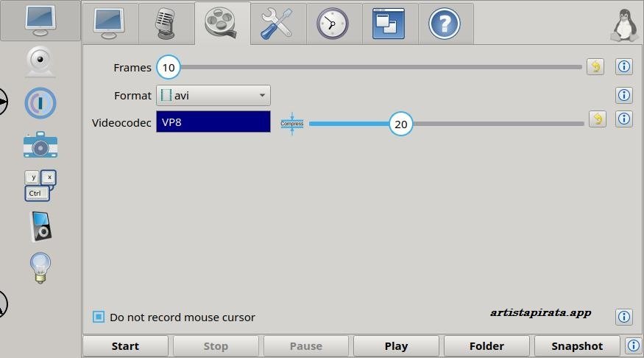Select the screen recording monitor sidebar icon
The height and width of the screenshot is (358, 644).
[x=40, y=21]
